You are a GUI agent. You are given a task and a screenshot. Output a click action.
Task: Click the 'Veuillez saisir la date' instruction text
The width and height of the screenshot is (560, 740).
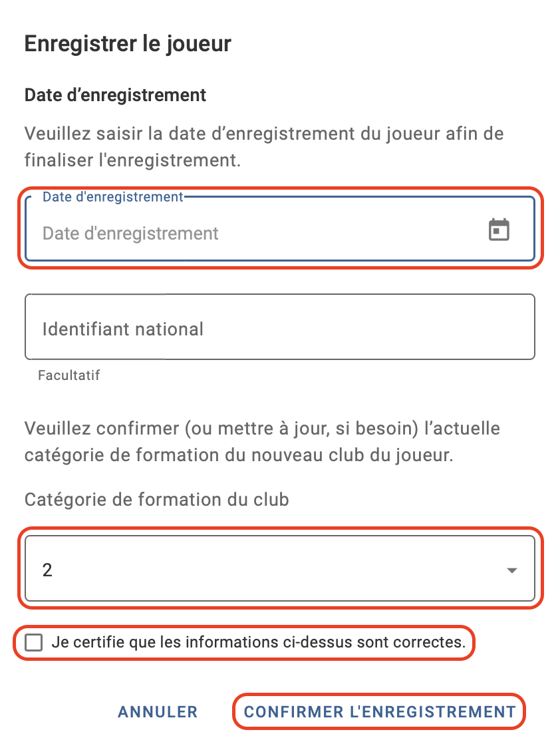[264, 147]
